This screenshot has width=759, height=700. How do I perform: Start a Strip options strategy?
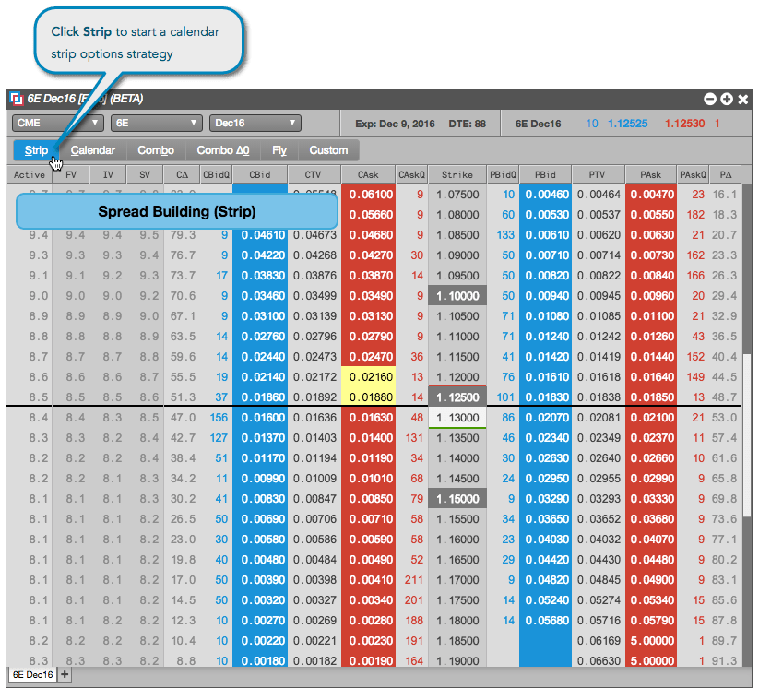36,150
